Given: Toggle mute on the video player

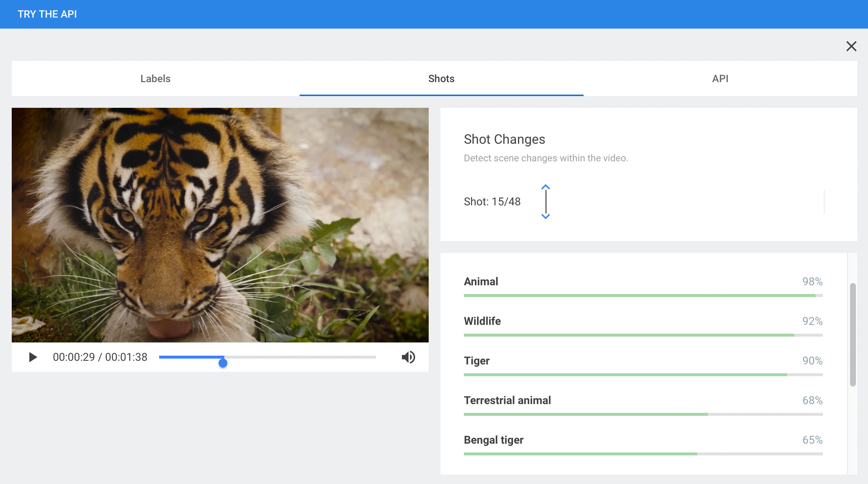Looking at the screenshot, I should pyautogui.click(x=409, y=356).
